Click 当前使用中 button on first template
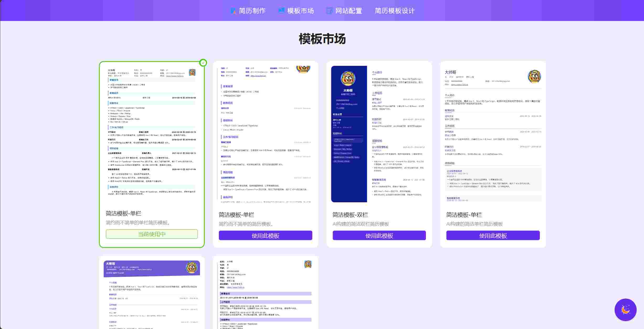The image size is (644, 329). tap(152, 234)
